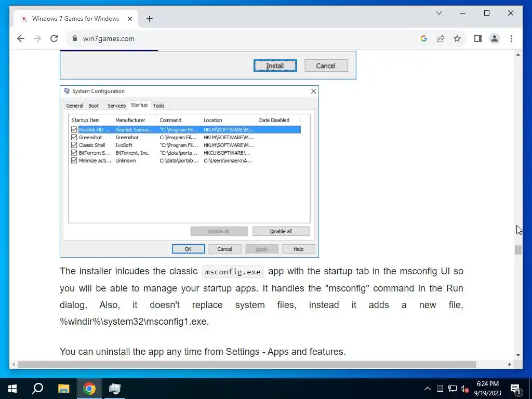Click the grayed Apply button
532x399 pixels.
pyautogui.click(x=262, y=249)
